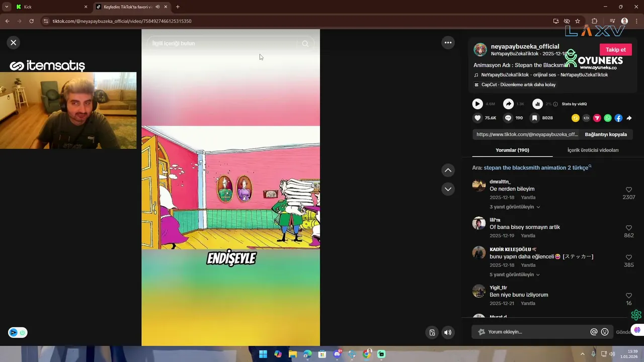The image size is (644, 362).
Task: Like KADİR KELEŞOĞLU's comment
Action: (x=629, y=257)
